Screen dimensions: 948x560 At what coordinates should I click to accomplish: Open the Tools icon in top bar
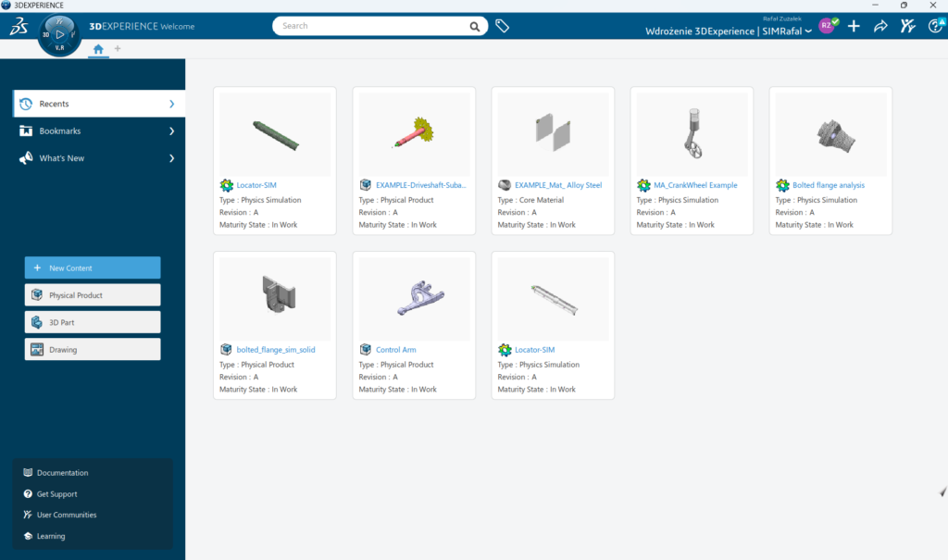tap(908, 26)
